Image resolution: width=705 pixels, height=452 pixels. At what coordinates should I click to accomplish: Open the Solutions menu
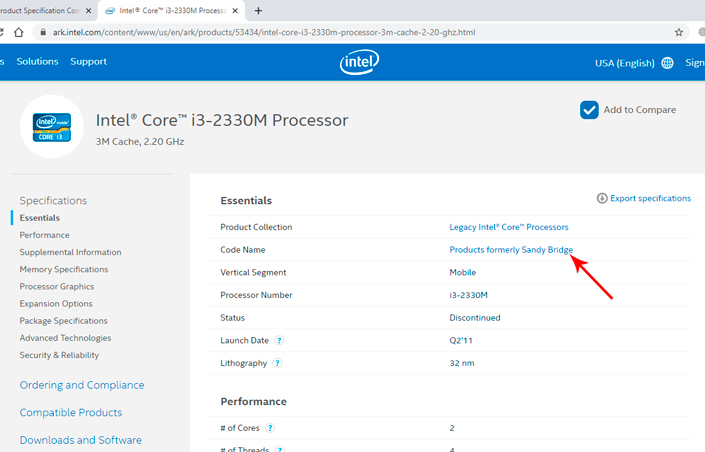tap(37, 61)
